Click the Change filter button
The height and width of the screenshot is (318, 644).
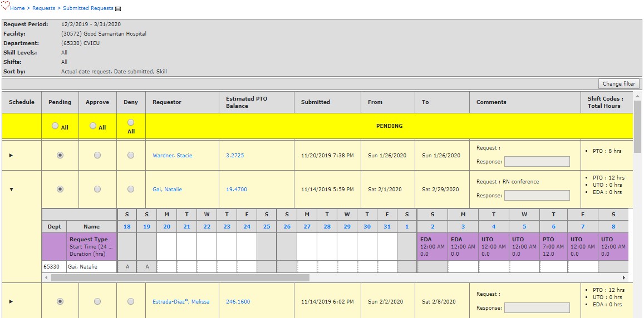618,84
